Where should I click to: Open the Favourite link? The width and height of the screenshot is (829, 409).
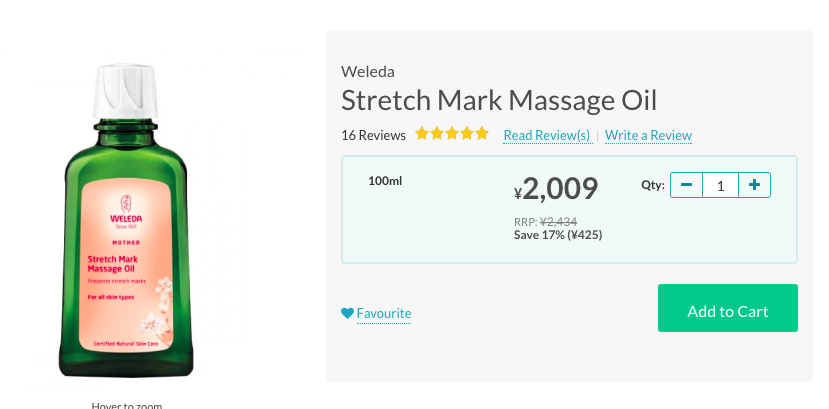[384, 313]
